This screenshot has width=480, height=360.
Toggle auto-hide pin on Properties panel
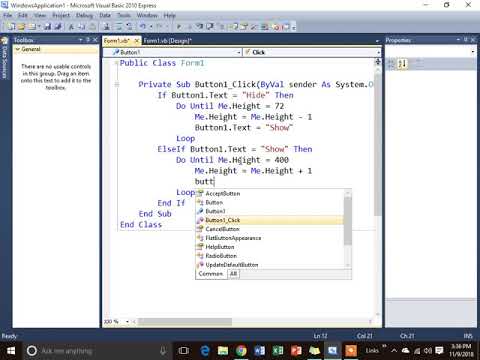click(x=466, y=40)
